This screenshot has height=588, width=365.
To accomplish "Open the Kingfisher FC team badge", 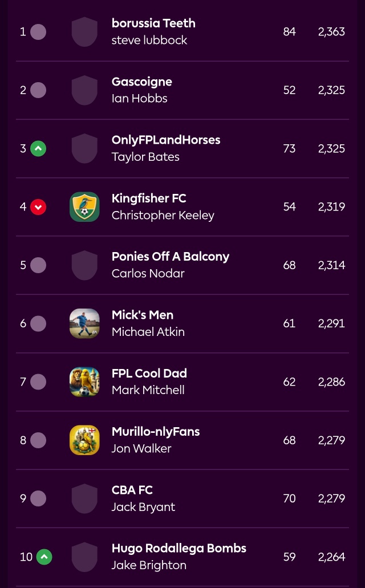I will click(x=84, y=207).
